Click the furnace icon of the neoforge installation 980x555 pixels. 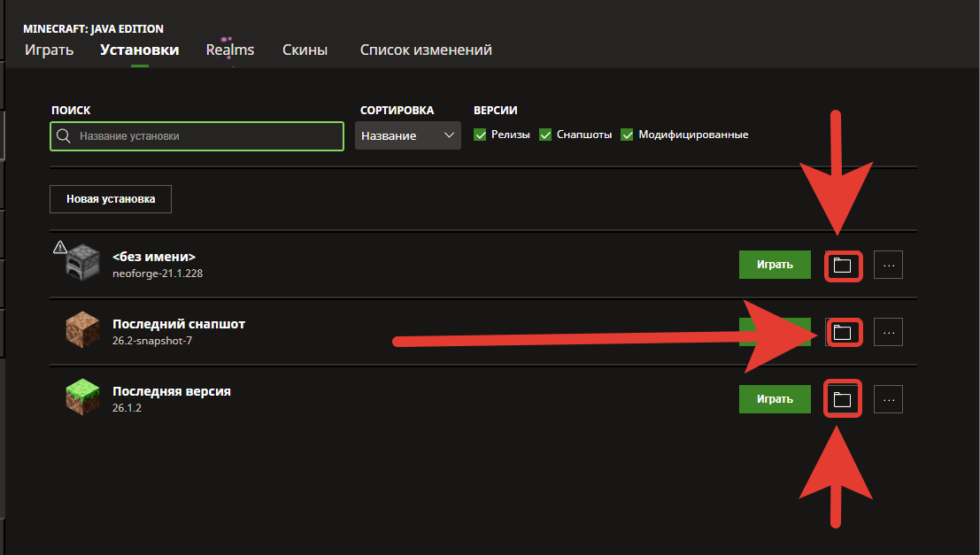[x=82, y=263]
